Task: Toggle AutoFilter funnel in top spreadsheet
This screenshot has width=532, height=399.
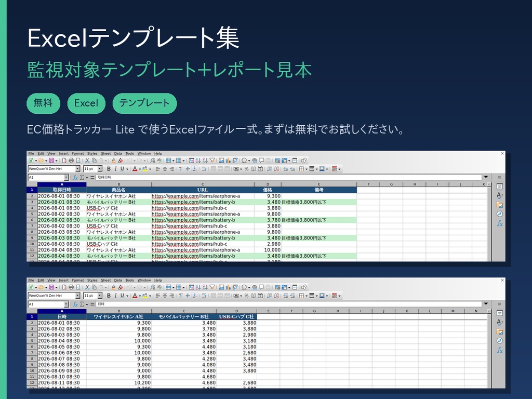Action: (x=212, y=161)
